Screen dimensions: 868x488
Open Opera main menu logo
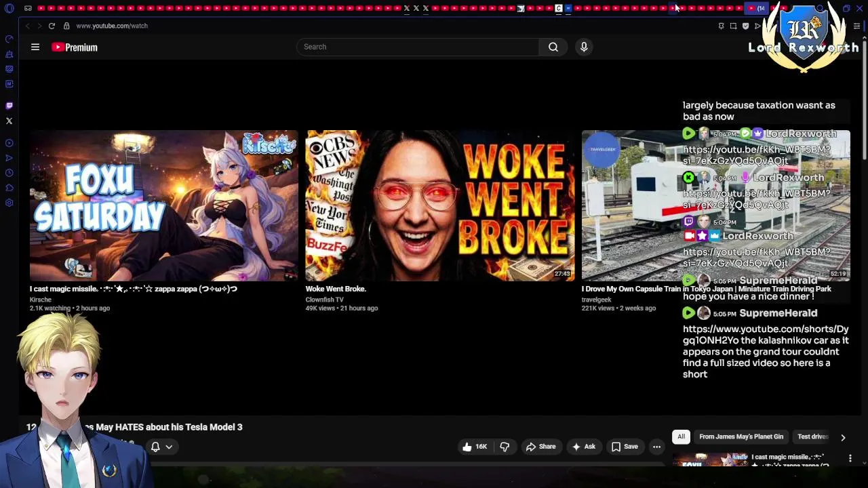(x=9, y=8)
